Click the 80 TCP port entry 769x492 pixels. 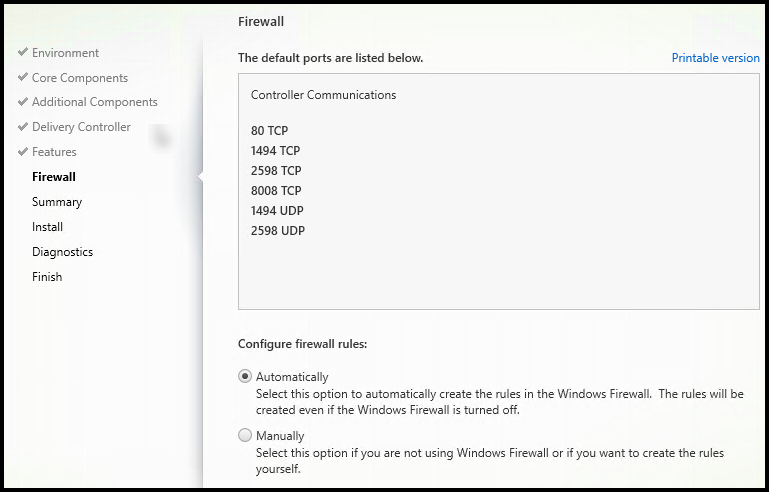(270, 130)
